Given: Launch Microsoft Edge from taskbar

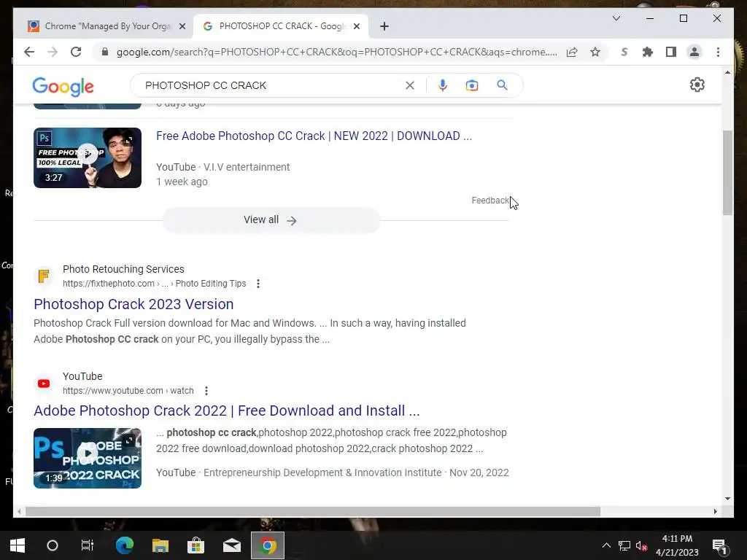Looking at the screenshot, I should click(124, 545).
